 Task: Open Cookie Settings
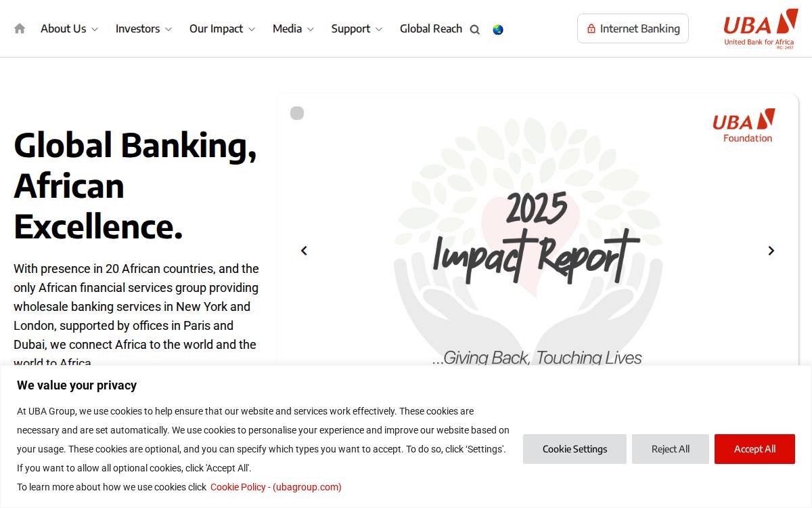[x=574, y=449]
